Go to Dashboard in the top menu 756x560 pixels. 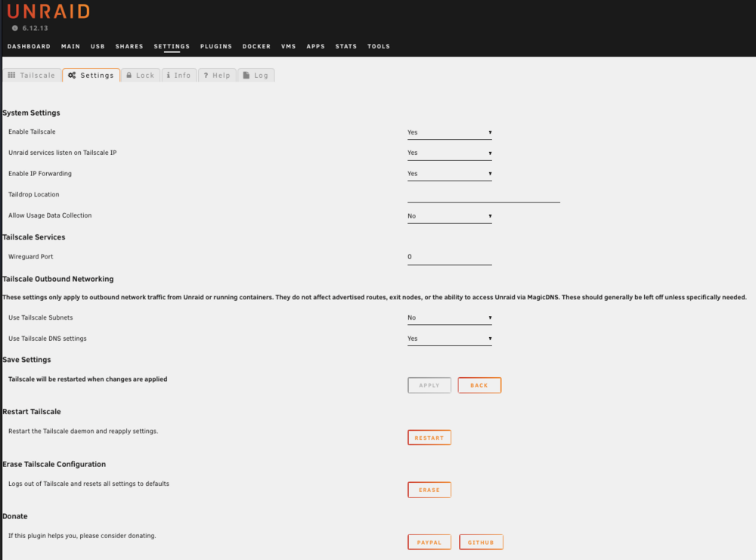(x=29, y=46)
